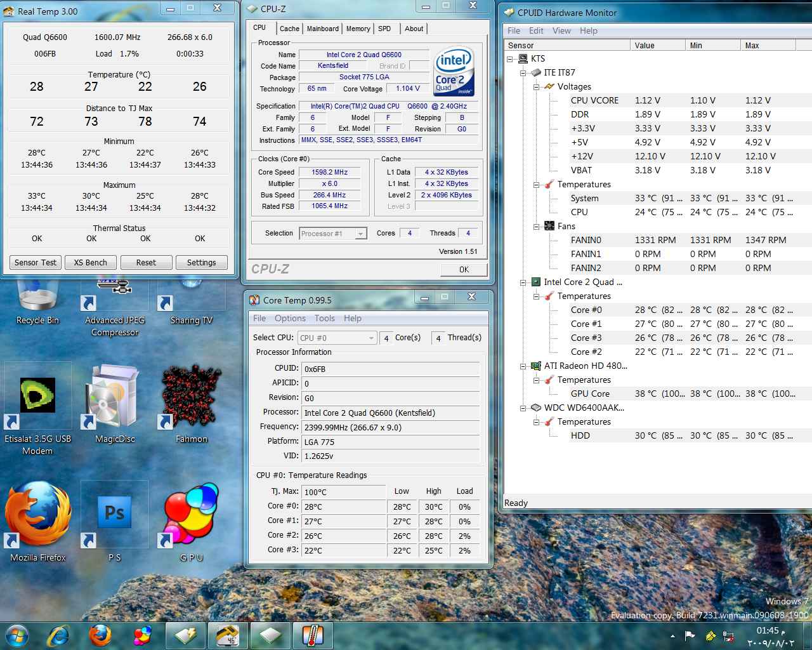Click the Reset button in Real Temp

pyautogui.click(x=146, y=262)
